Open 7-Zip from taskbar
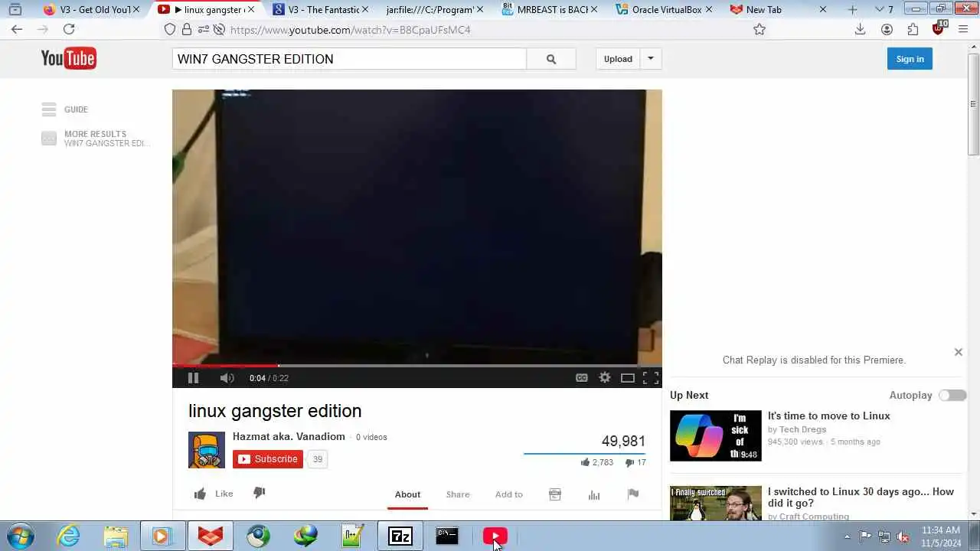The image size is (980, 551). (x=400, y=536)
